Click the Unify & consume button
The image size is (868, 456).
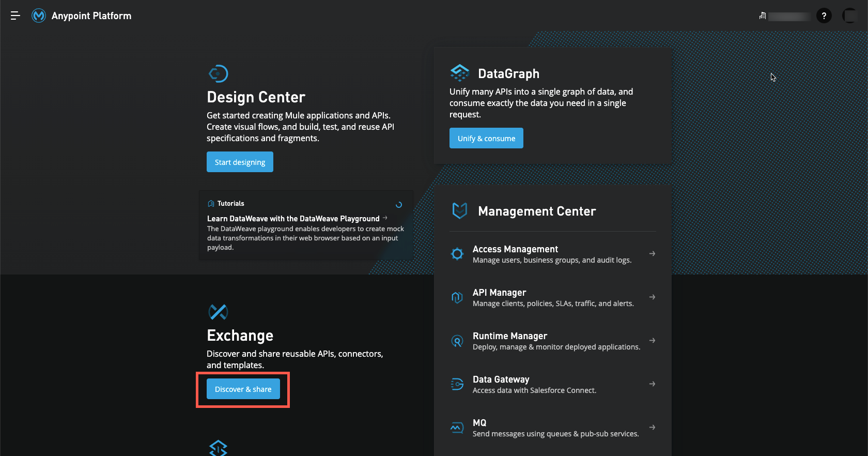(x=486, y=138)
